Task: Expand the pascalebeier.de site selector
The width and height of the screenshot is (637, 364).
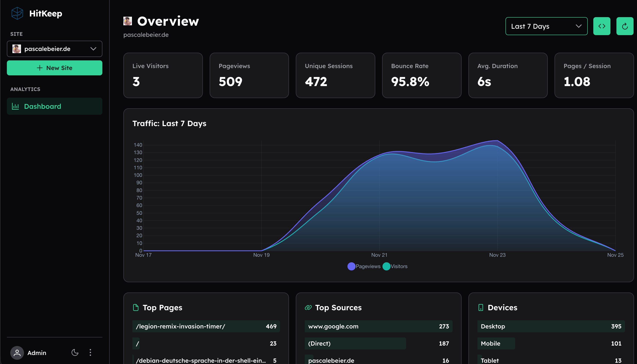Action: [x=54, y=49]
